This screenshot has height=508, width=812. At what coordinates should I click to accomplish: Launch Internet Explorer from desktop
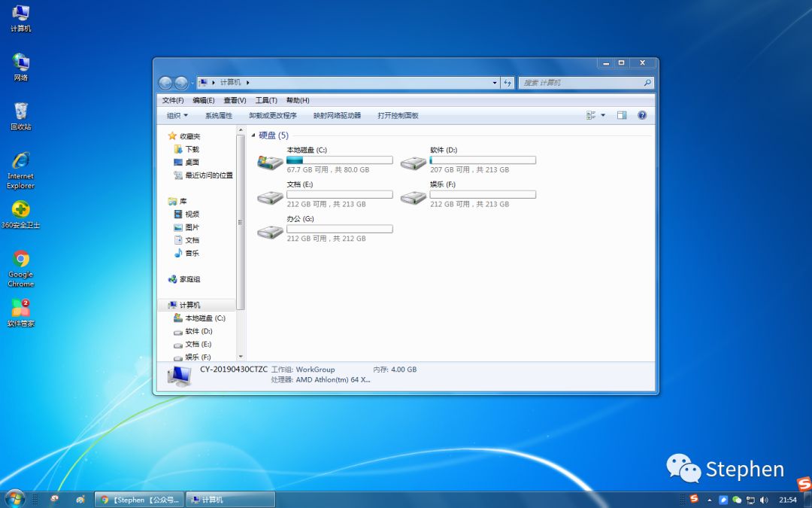21,170
